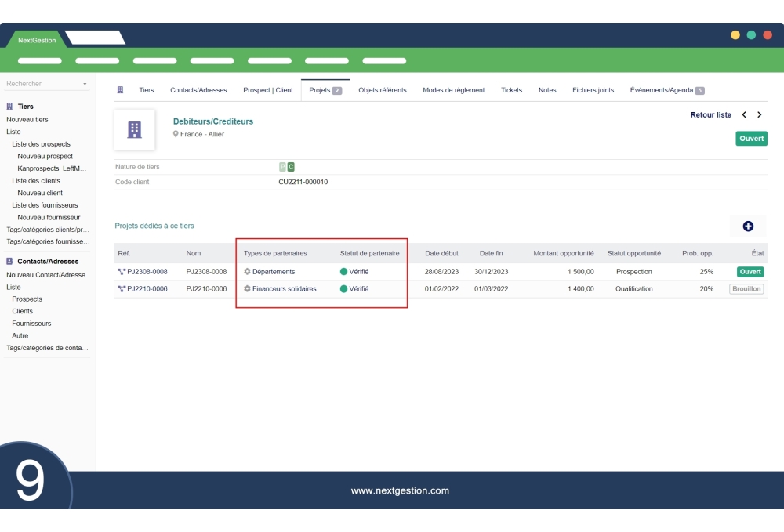The image size is (784, 532).
Task: Open the Tickets tab
Action: point(511,90)
